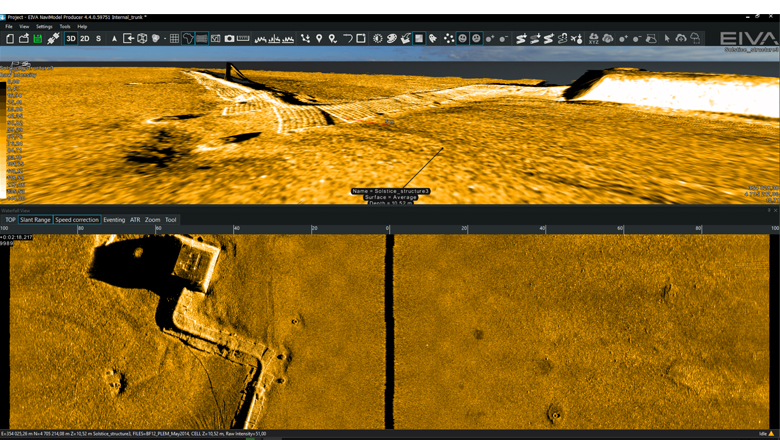
Task: Open the Tool dropdown in waterfall toolbar
Action: (171, 220)
